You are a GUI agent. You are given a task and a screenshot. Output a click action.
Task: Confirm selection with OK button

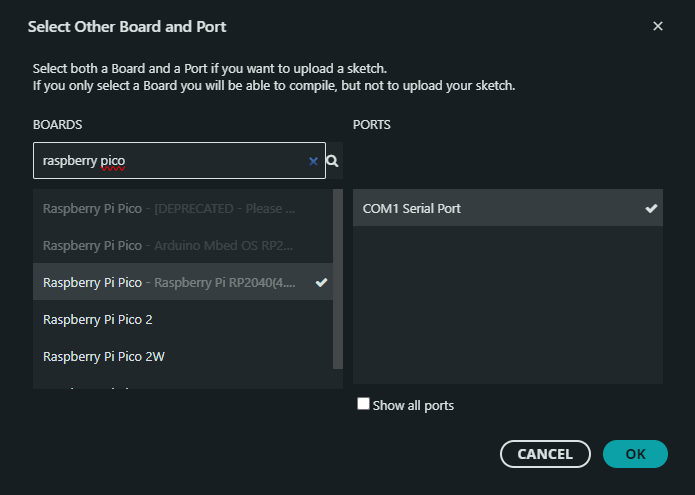(x=635, y=454)
